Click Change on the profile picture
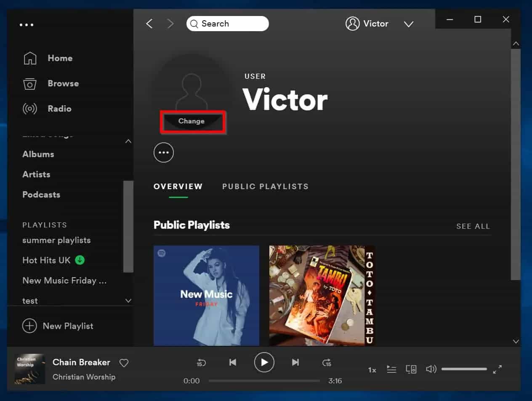The width and height of the screenshot is (532, 401). tap(192, 121)
